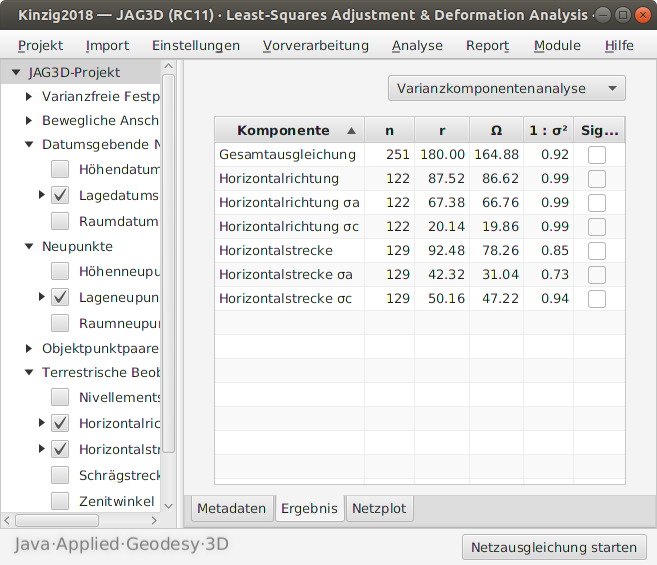Toggle the Lagedatumspunkte checkbox
The width and height of the screenshot is (657, 565).
(x=60, y=195)
